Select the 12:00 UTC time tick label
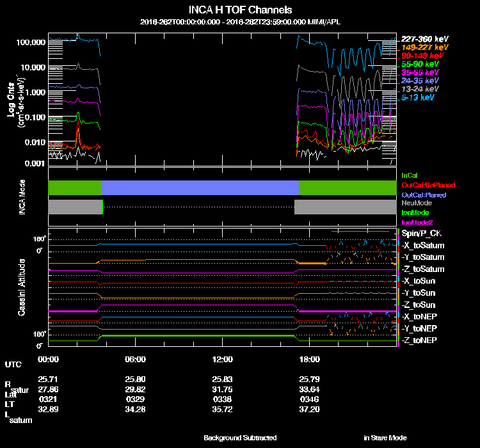 coord(221,359)
